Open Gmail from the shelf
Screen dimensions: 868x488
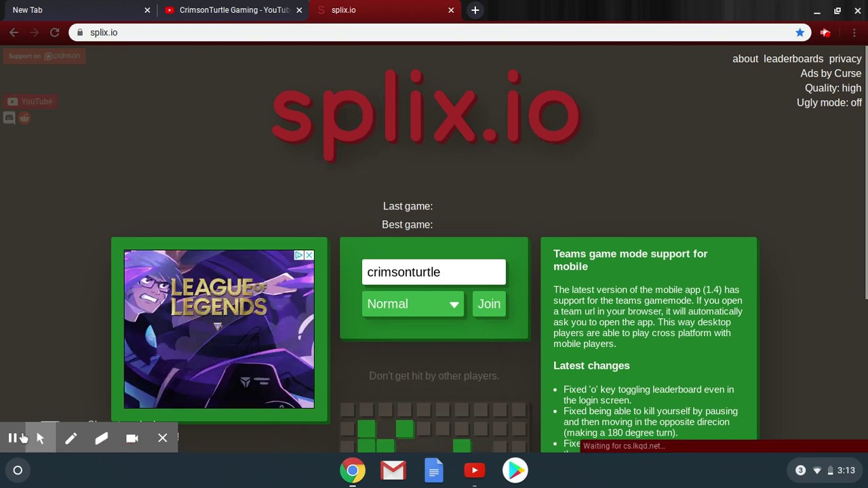coord(393,470)
